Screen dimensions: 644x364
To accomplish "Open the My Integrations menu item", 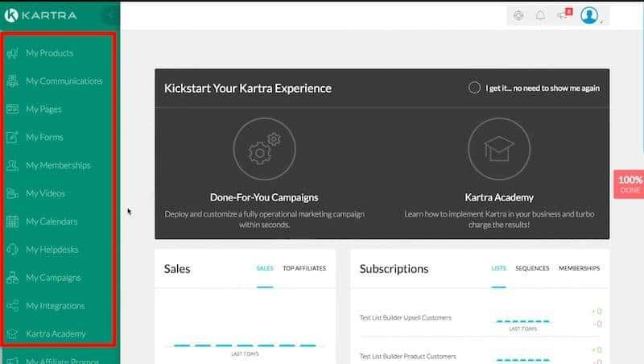I will coord(55,306).
